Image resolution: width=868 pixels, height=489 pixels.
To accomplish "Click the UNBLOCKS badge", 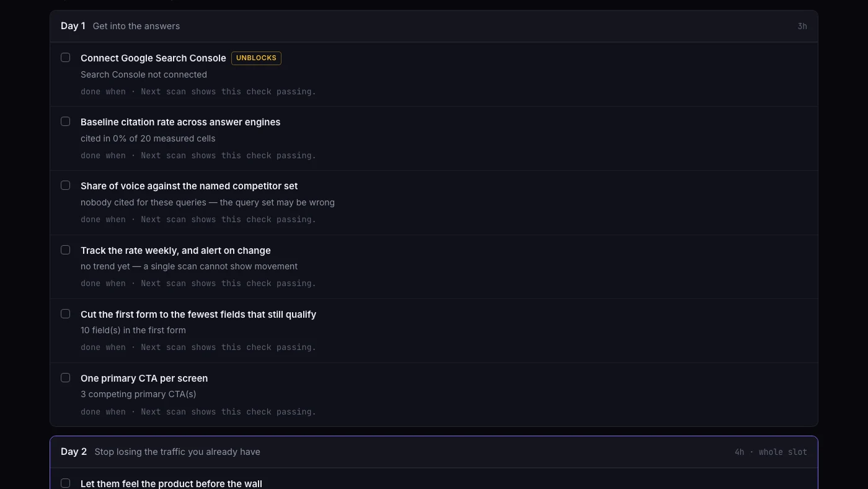I will 256,58.
